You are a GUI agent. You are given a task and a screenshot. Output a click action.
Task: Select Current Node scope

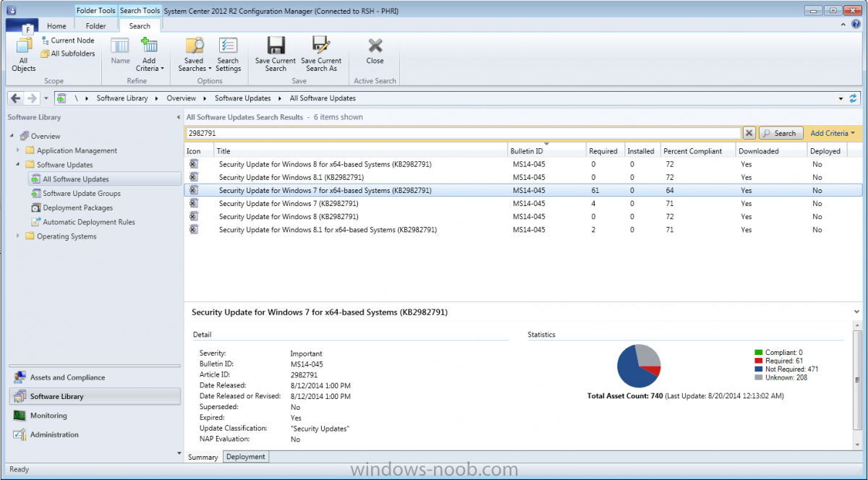coord(68,40)
